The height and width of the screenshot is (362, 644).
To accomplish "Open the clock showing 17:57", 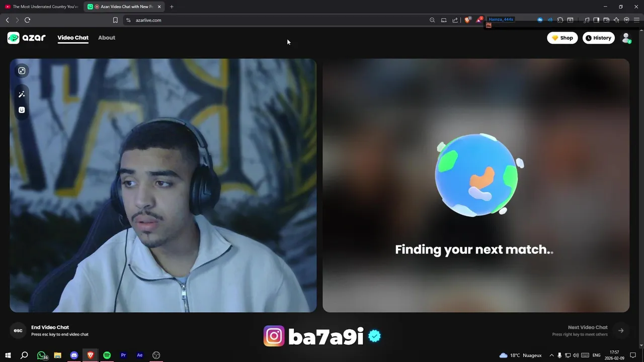I will 614,355.
